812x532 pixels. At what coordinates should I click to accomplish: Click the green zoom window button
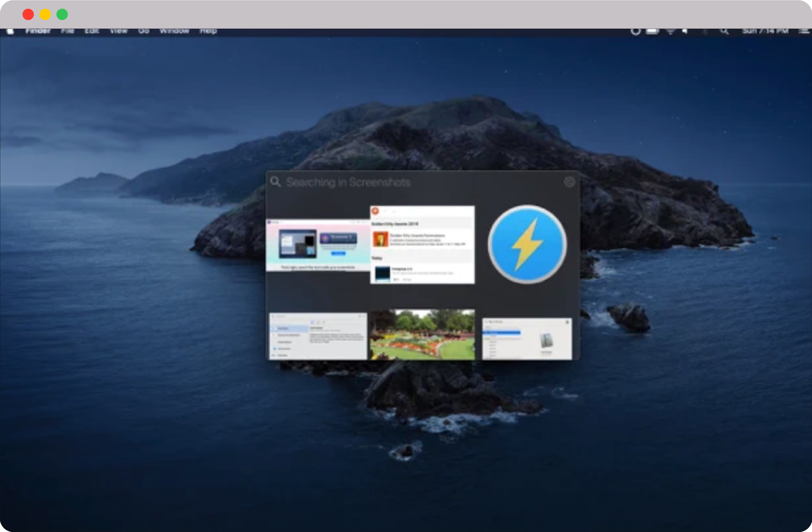click(62, 14)
